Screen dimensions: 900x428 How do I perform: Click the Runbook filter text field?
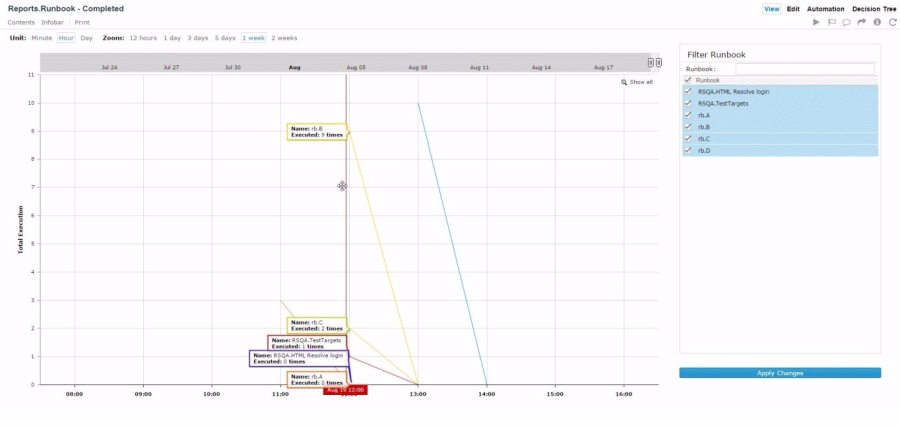[804, 69]
